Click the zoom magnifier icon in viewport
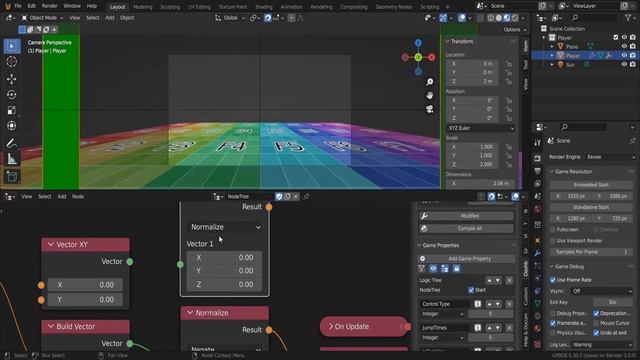The width and height of the screenshot is (640, 360). 429,82
